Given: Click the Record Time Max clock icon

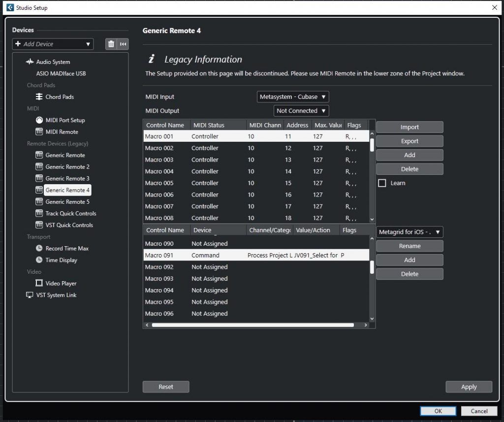Looking at the screenshot, I should [x=39, y=248].
